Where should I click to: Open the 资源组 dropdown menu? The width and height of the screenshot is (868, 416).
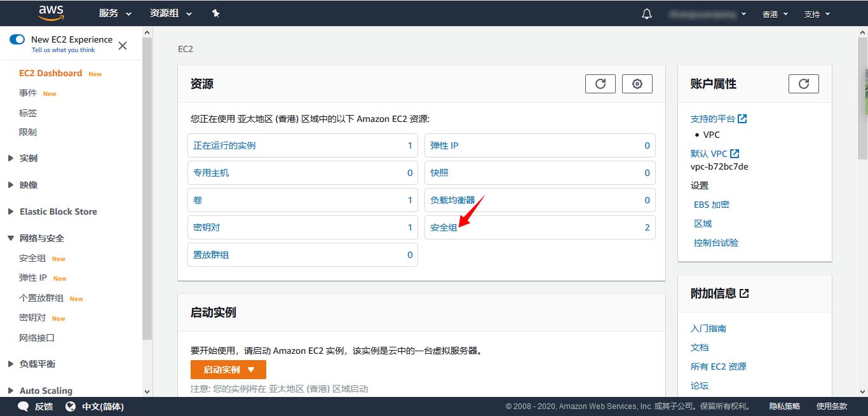click(x=171, y=13)
